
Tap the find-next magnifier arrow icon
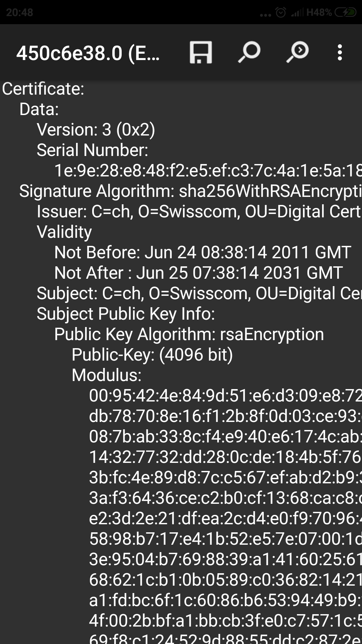tap(298, 52)
